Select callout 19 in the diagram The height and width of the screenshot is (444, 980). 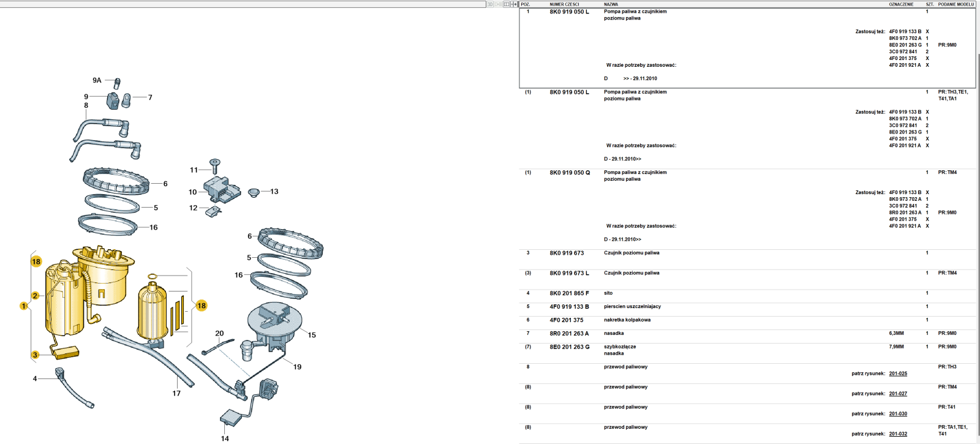tap(297, 367)
